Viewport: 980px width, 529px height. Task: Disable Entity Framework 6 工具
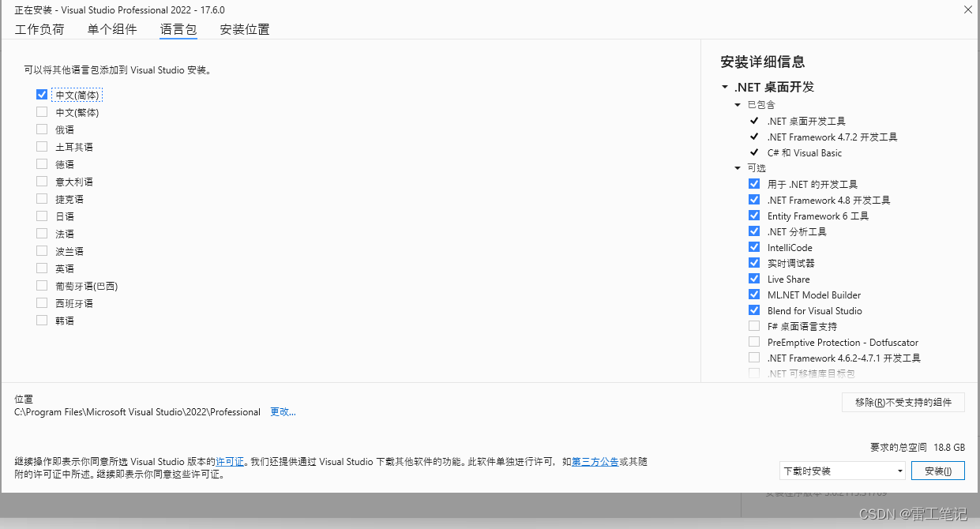tap(754, 216)
